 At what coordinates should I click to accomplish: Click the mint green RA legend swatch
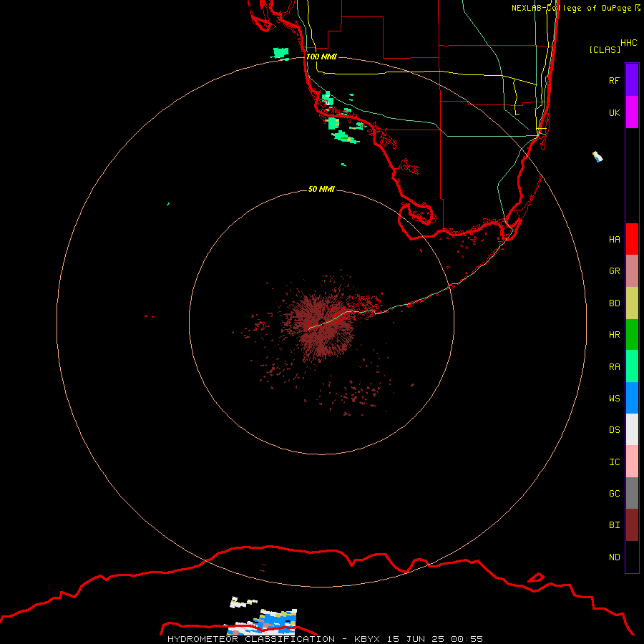click(632, 366)
